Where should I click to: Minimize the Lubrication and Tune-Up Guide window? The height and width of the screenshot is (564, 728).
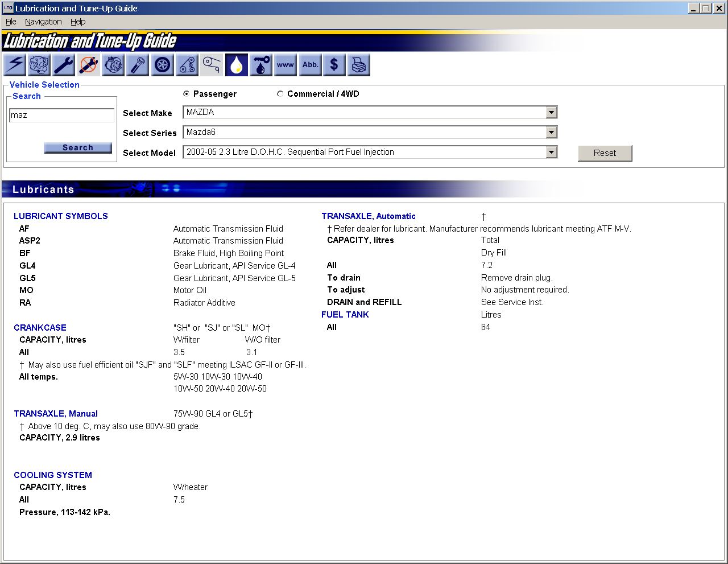[x=694, y=8]
